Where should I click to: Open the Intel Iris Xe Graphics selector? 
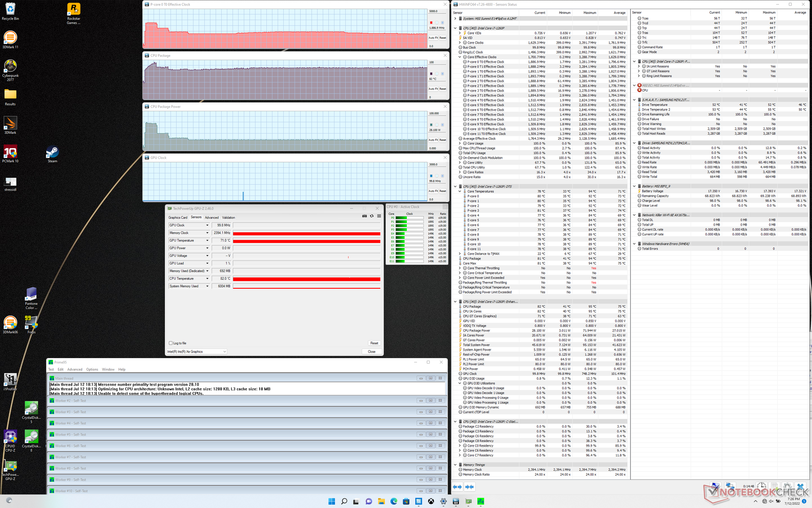pyautogui.click(x=197, y=352)
